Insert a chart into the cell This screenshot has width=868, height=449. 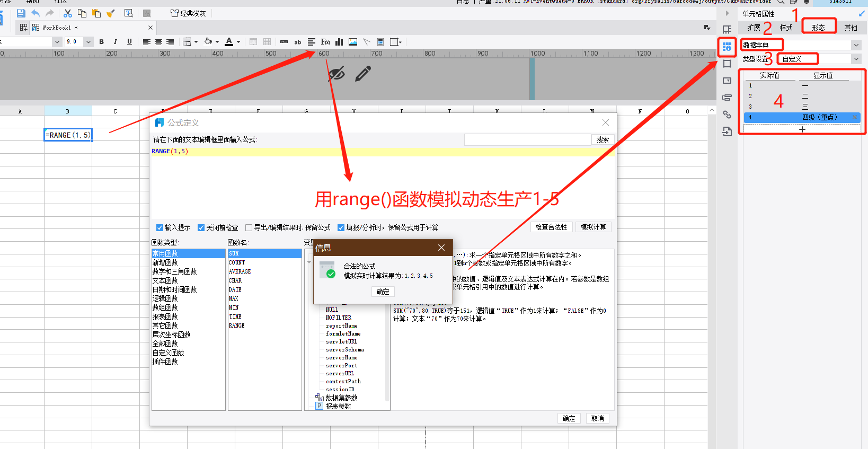(339, 42)
